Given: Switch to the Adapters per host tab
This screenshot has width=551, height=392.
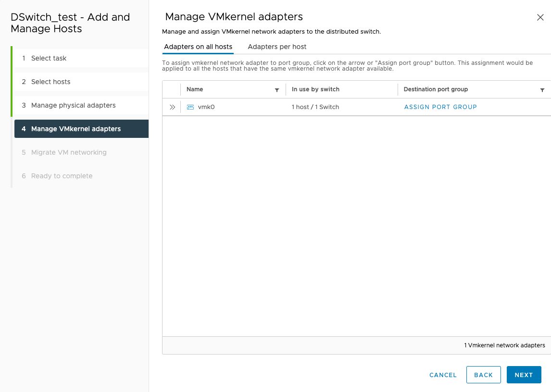Looking at the screenshot, I should (277, 47).
